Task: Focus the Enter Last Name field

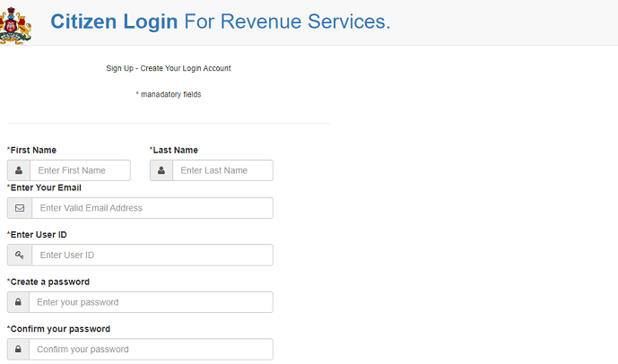Action: point(222,170)
